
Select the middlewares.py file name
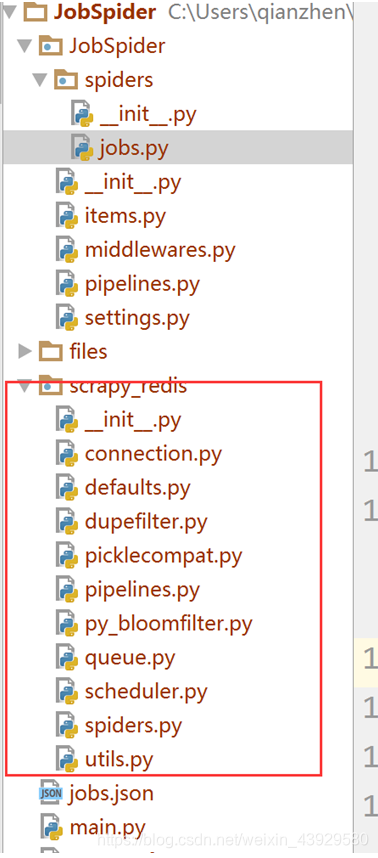tap(160, 250)
